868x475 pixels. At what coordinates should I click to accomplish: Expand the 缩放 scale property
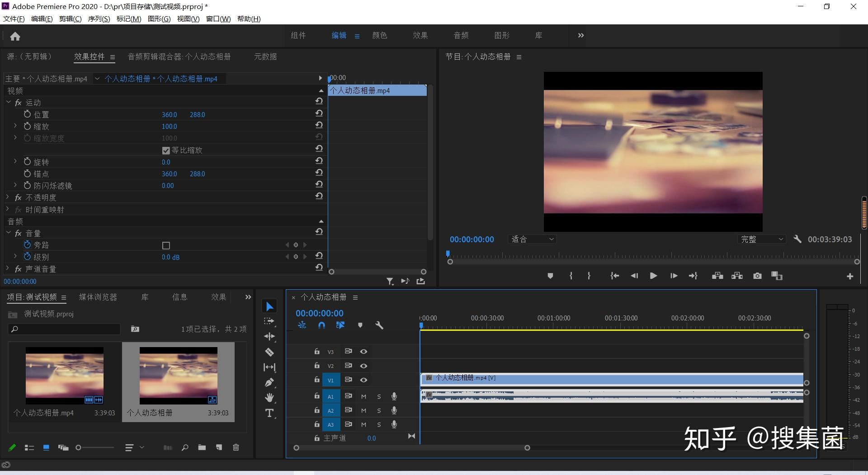point(15,126)
